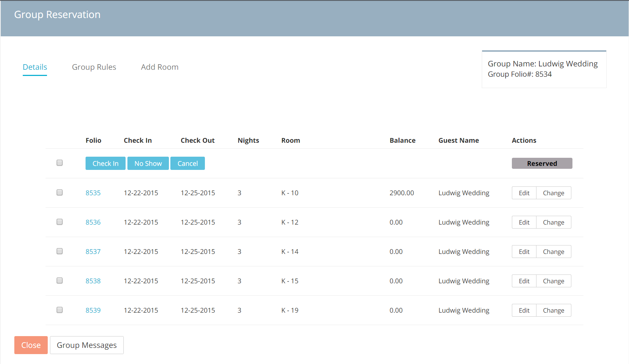
Task: Open folio 8538 link
Action: [x=93, y=281]
